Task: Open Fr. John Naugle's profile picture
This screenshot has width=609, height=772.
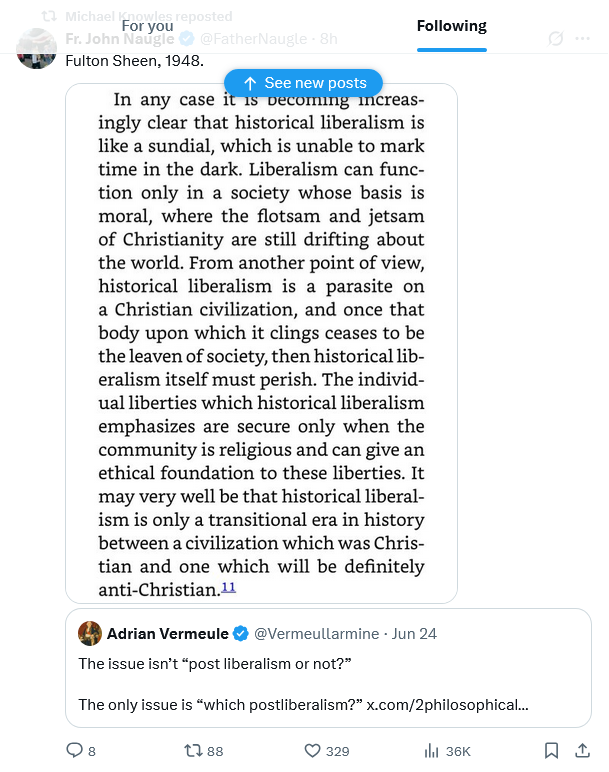Action: pyautogui.click(x=36, y=48)
